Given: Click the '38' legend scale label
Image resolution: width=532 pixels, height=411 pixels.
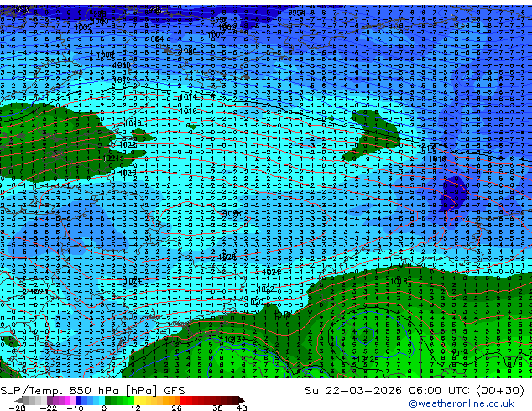Looking at the screenshot, I should coord(217,408).
